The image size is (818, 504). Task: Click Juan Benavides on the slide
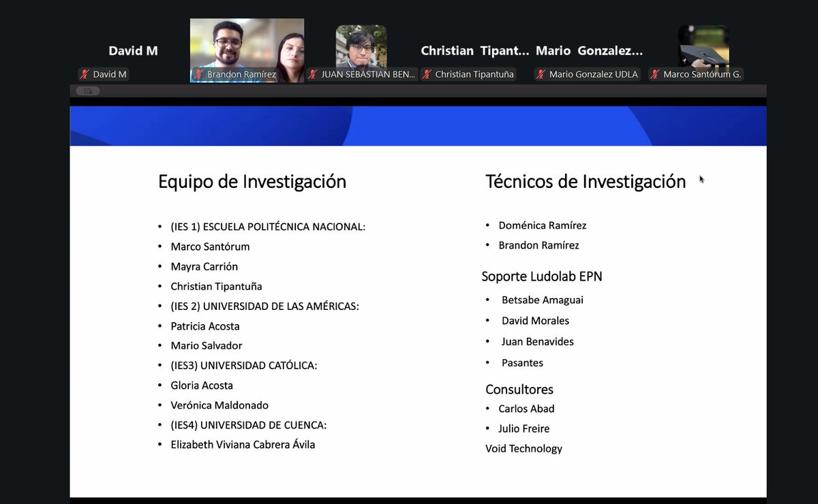[538, 342]
